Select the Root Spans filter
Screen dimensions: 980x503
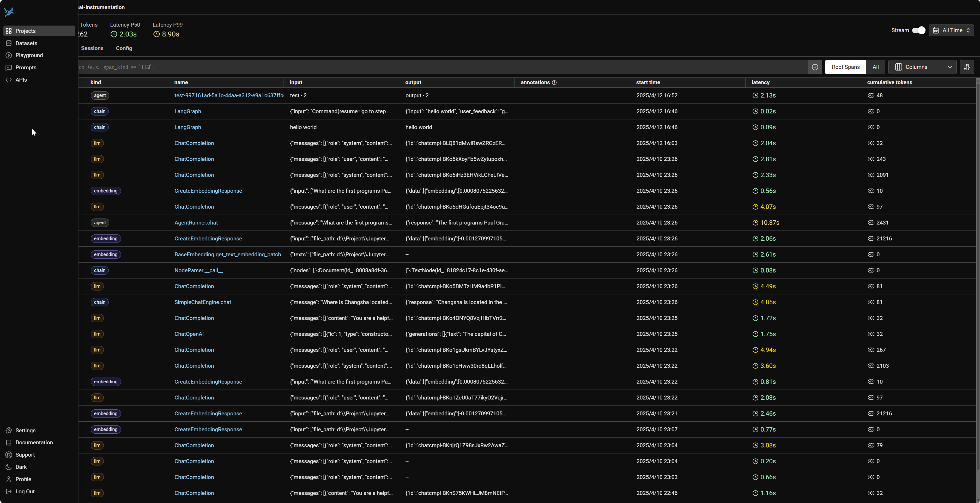pyautogui.click(x=845, y=67)
